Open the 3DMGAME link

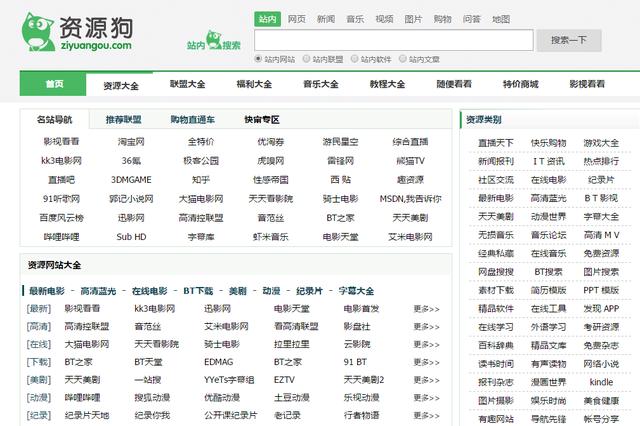[x=131, y=180]
